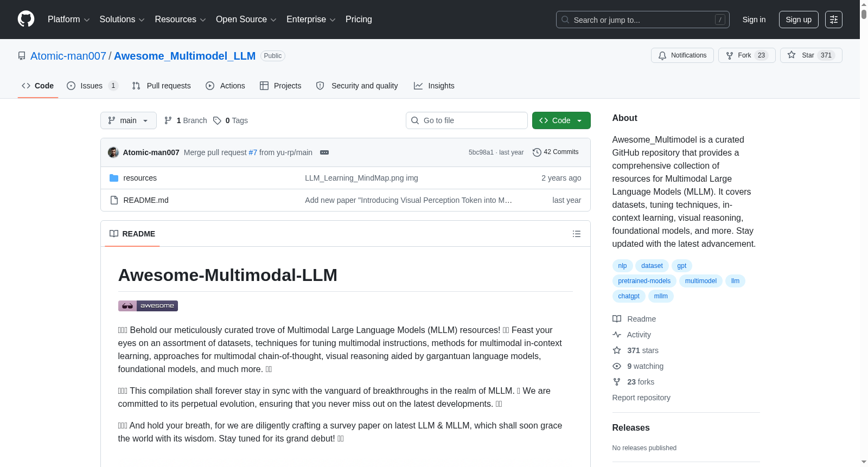
Task: Open the green Code dropdown button
Action: point(561,120)
